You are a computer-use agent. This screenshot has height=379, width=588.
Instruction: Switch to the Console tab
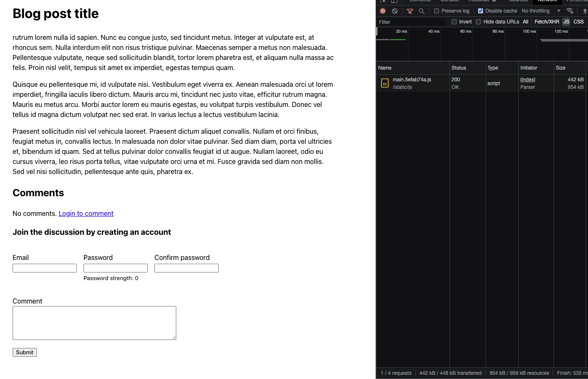click(x=449, y=1)
